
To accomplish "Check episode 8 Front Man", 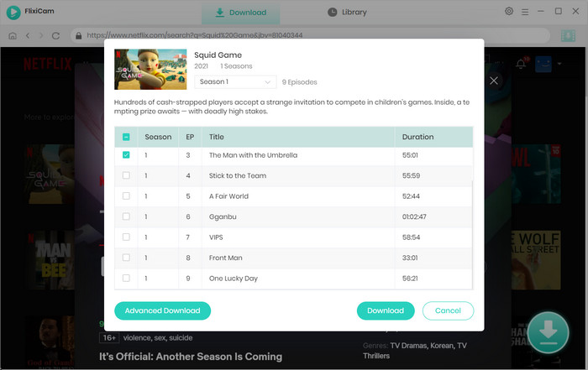I will pyautogui.click(x=126, y=258).
